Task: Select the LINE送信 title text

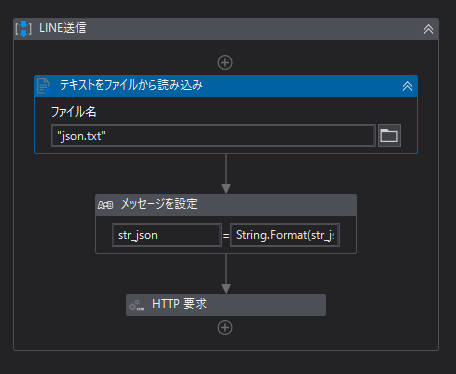Action: [x=63, y=28]
